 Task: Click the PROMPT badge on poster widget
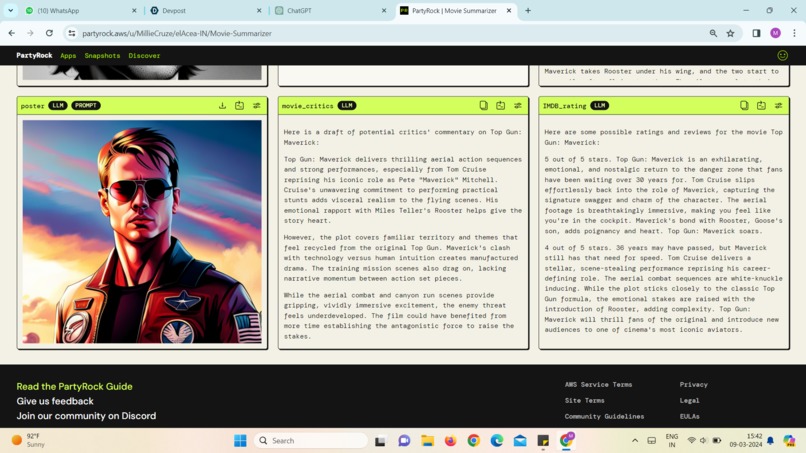pos(86,105)
